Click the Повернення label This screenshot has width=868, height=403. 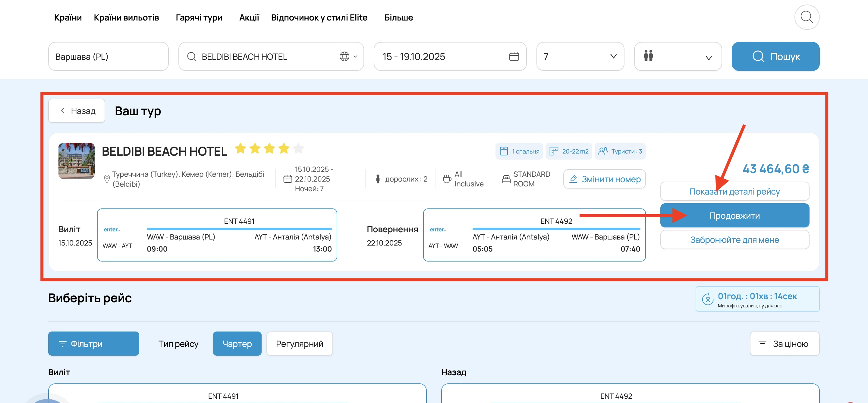[392, 229]
